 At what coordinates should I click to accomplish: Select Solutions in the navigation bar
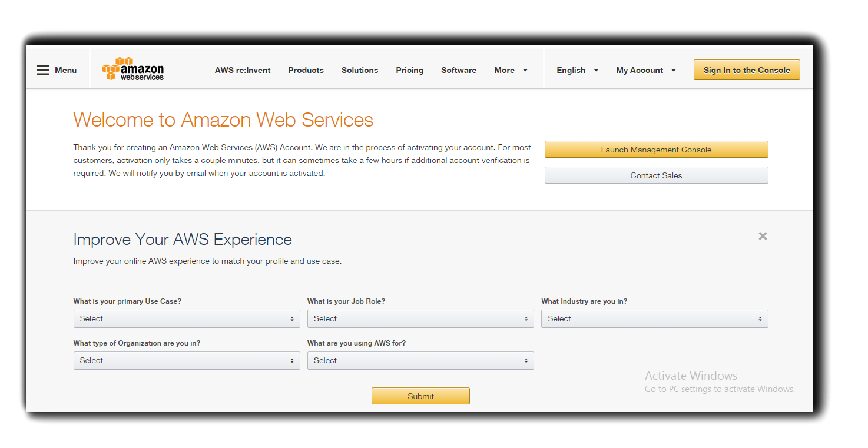pos(360,70)
